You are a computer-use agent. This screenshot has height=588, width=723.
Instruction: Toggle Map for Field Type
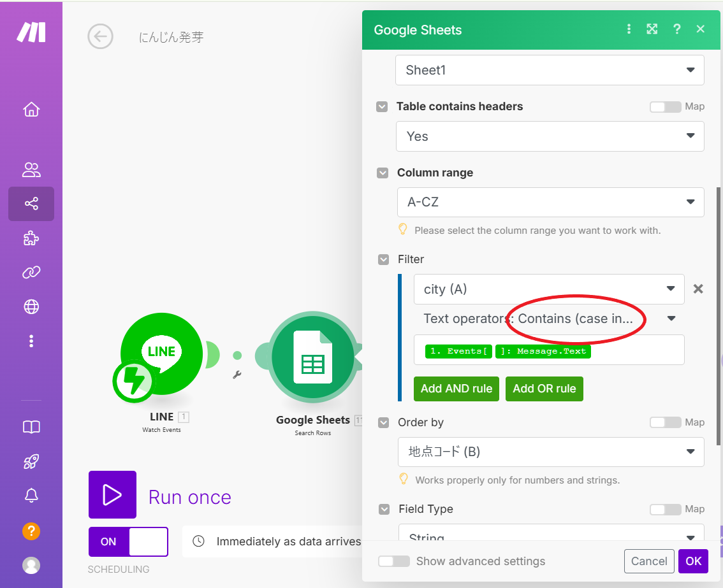point(666,509)
